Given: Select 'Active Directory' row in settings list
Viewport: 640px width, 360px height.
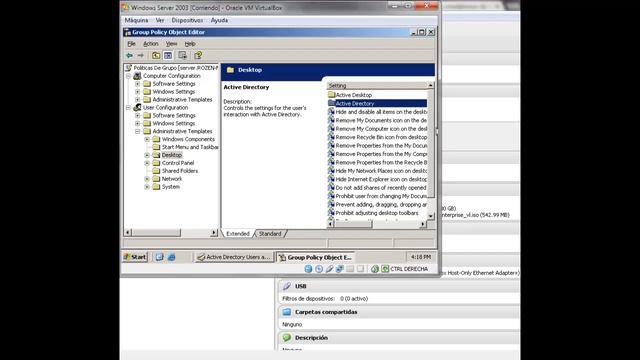Looking at the screenshot, I should pos(377,103).
